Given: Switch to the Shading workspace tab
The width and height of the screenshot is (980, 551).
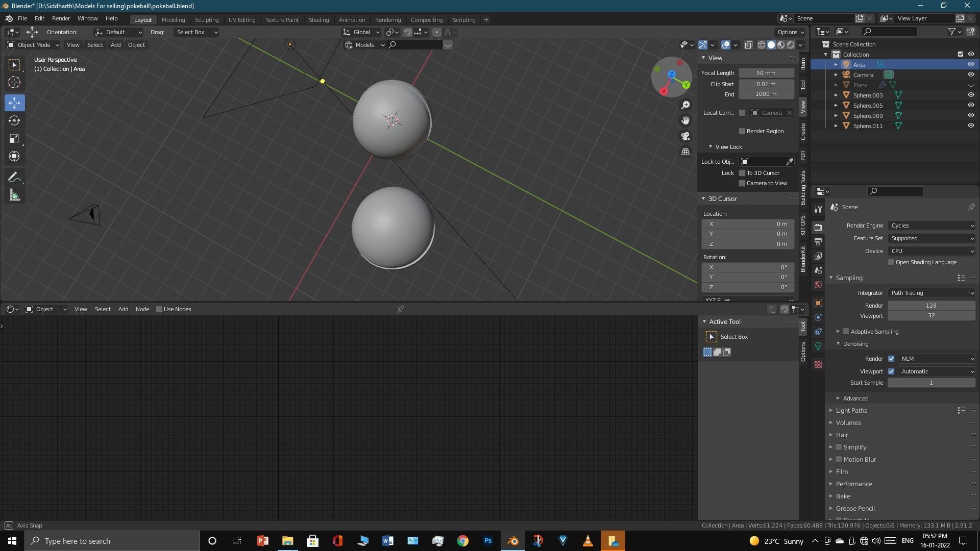Looking at the screenshot, I should tap(318, 20).
